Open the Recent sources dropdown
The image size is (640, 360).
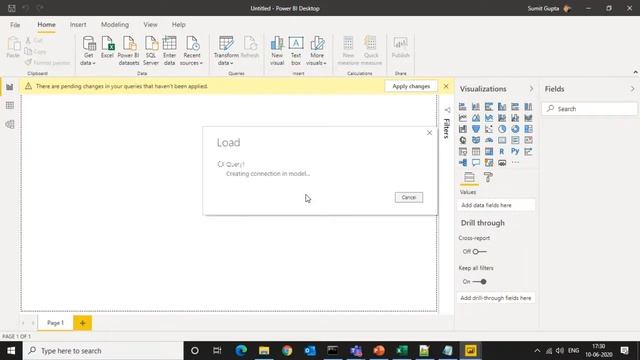pyautogui.click(x=191, y=51)
